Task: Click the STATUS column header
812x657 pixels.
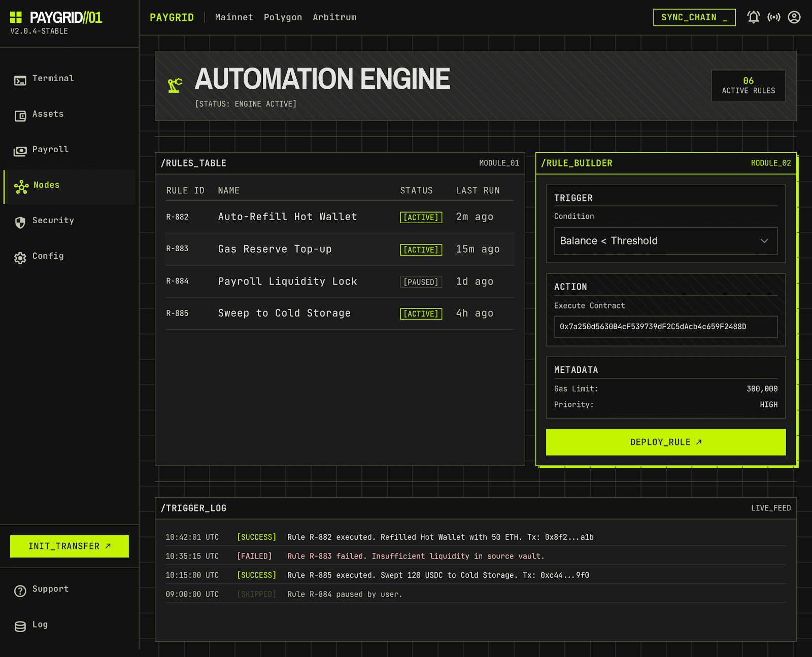Action: pyautogui.click(x=417, y=190)
